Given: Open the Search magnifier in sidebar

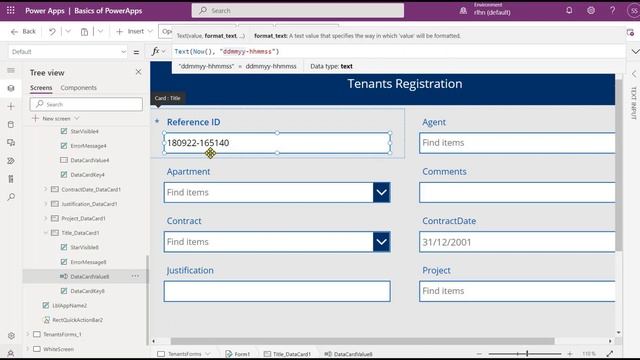Looking at the screenshot, I should pos(11,197).
